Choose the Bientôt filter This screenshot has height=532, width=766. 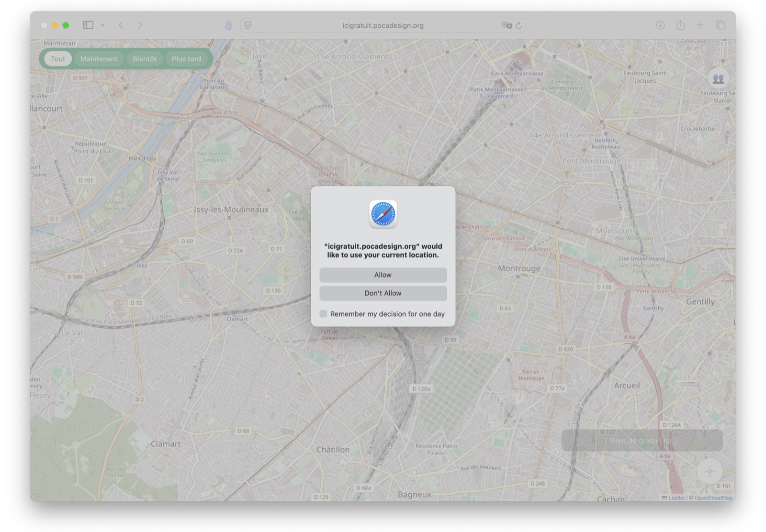[145, 59]
